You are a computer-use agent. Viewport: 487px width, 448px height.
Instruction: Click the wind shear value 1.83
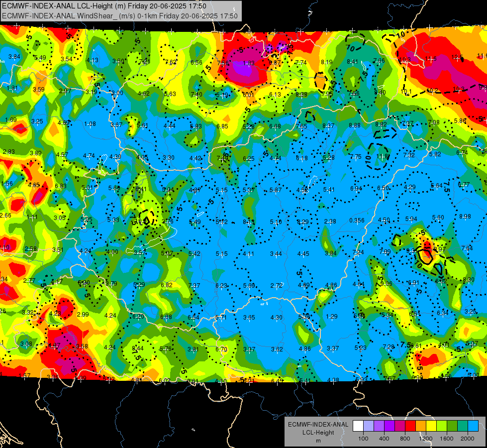248,63
